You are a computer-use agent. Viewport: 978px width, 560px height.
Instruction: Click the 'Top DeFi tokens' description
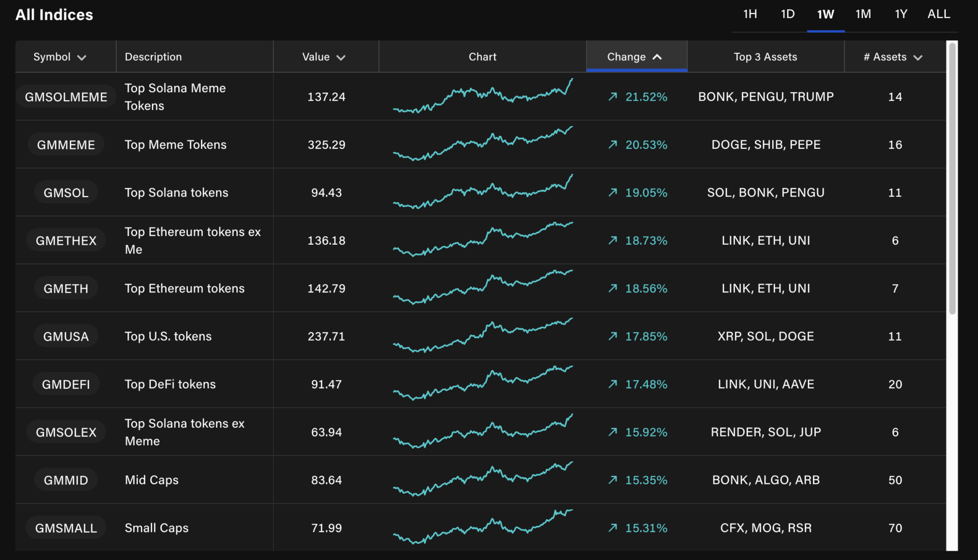pos(170,384)
